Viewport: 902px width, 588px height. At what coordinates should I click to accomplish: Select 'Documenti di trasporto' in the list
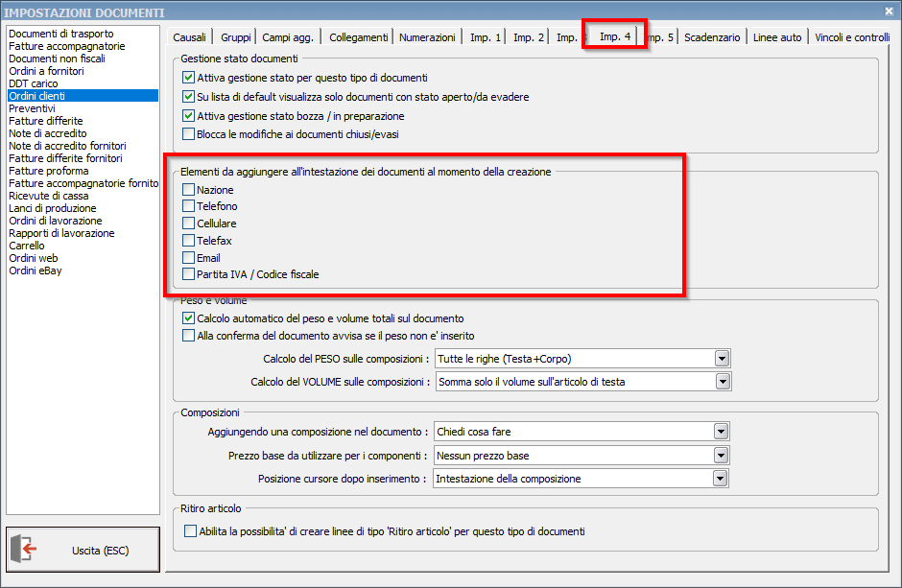click(x=83, y=34)
